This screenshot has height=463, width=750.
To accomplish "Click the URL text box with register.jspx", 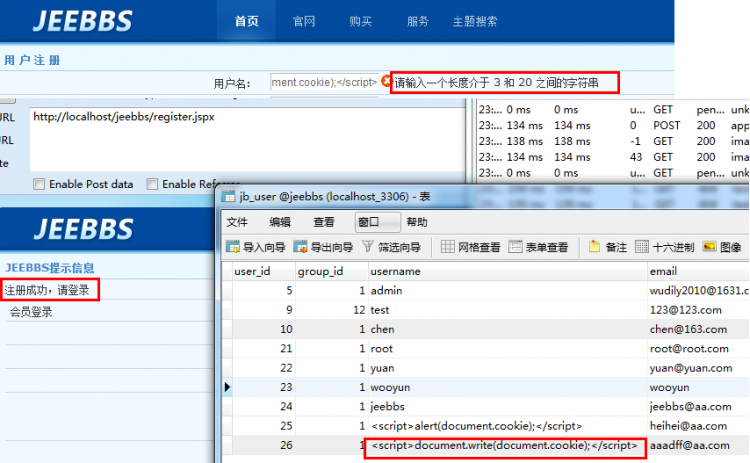I will point(245,140).
